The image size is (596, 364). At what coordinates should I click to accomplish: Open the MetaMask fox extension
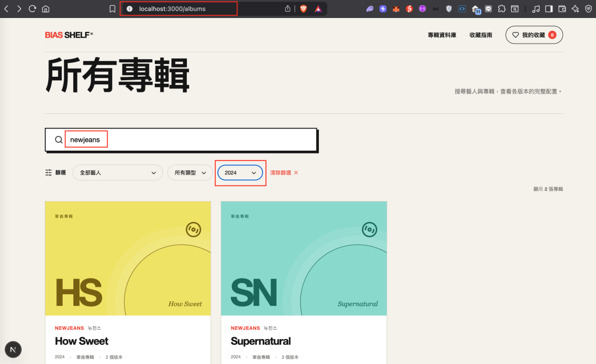coord(396,9)
